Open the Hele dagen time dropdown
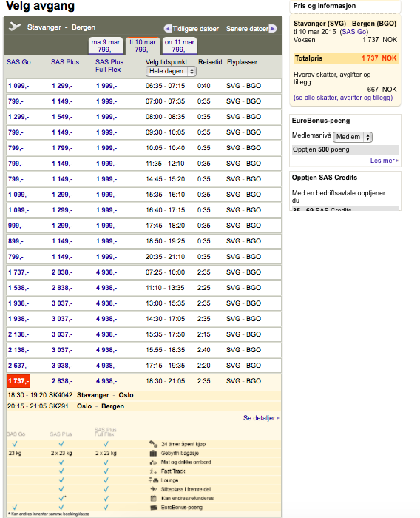Image resolution: width=420 pixels, height=518 pixels. click(171, 71)
